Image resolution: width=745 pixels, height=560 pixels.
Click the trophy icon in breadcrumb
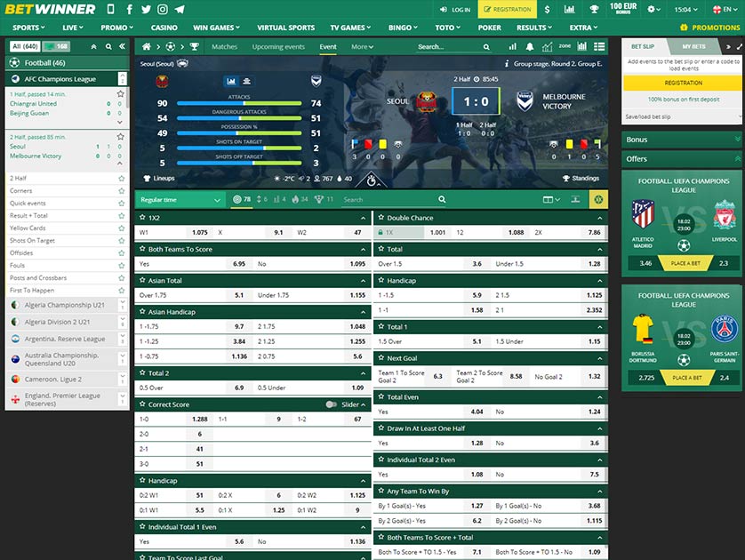tap(195, 46)
